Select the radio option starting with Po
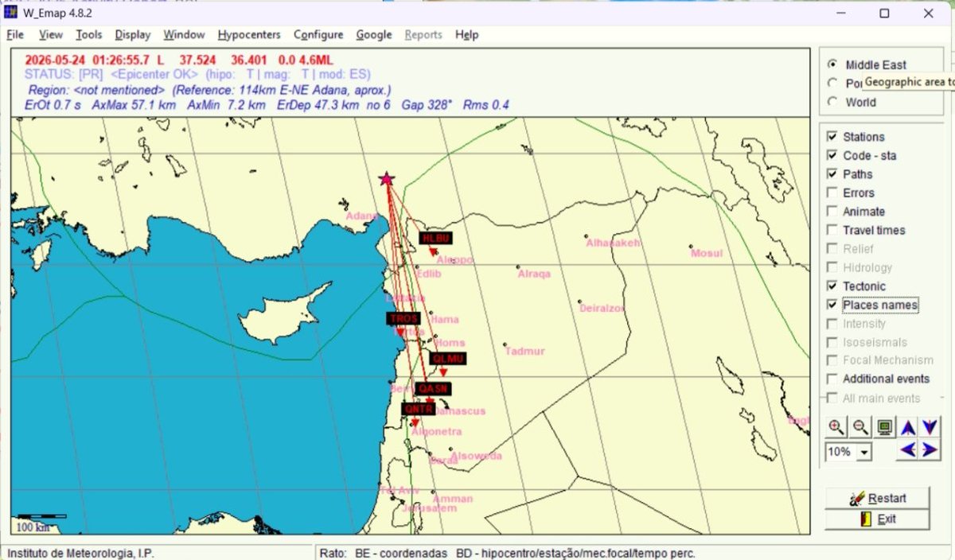This screenshot has height=560, width=955. tap(832, 83)
